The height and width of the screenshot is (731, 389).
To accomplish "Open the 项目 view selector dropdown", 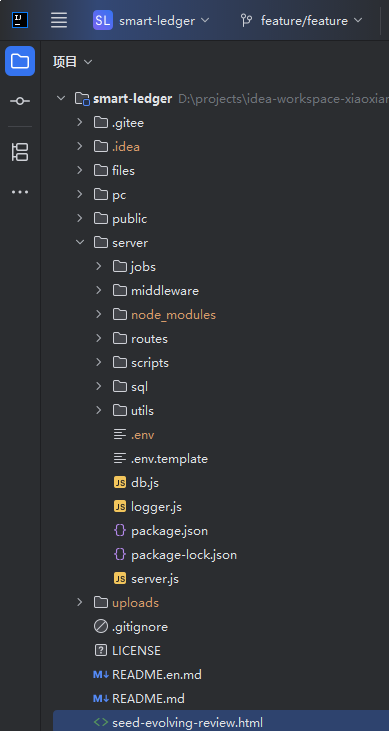I will pos(72,62).
